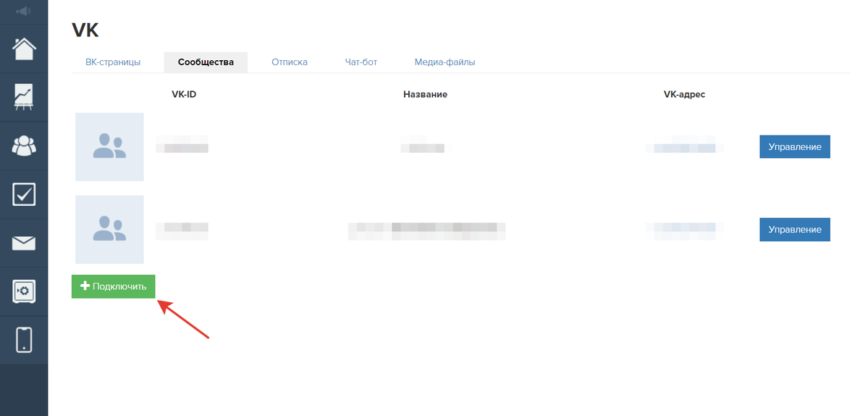Open the users group sidebar icon

point(24,146)
